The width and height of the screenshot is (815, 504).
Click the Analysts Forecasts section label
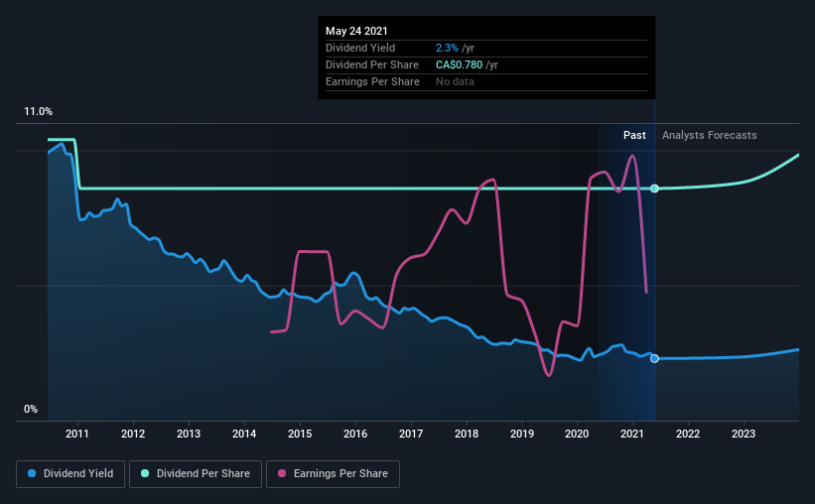click(710, 135)
